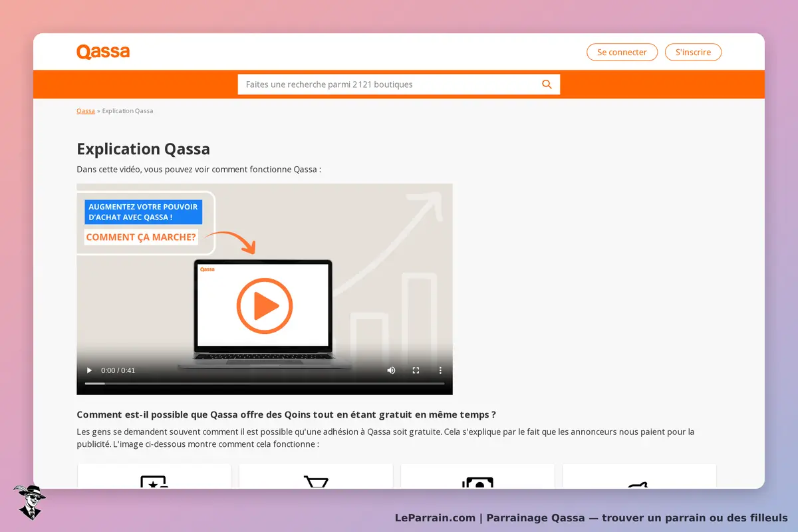Click the large orange play button
This screenshot has width=798, height=532.
click(265, 306)
